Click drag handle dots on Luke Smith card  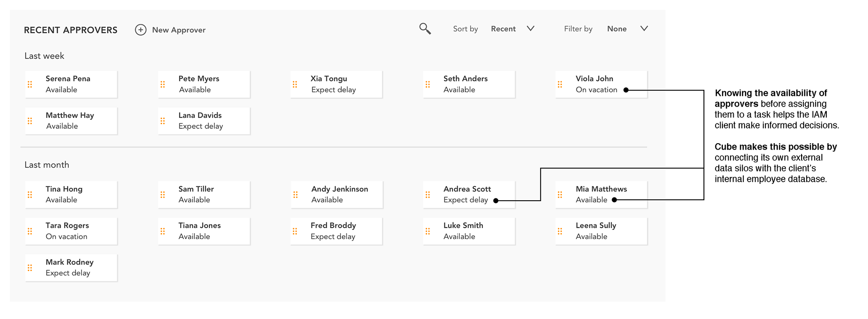(x=428, y=231)
